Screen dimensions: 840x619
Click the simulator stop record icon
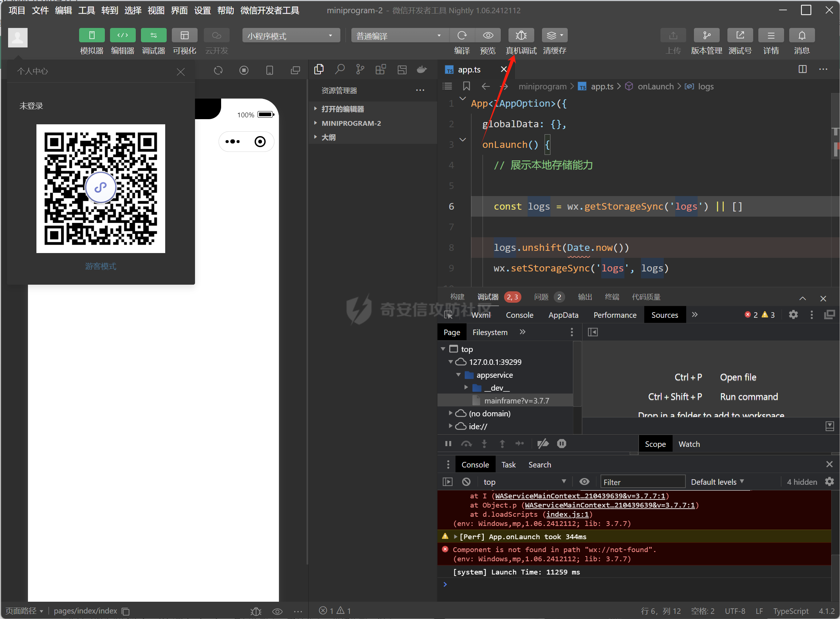click(244, 71)
